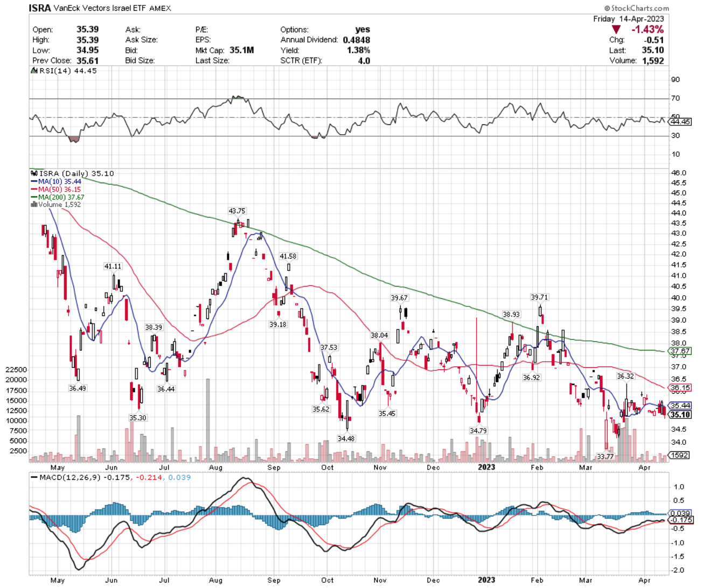Click the 1592 volume axis tag
Image resolution: width=710 pixels, height=588 pixels.
click(x=679, y=455)
